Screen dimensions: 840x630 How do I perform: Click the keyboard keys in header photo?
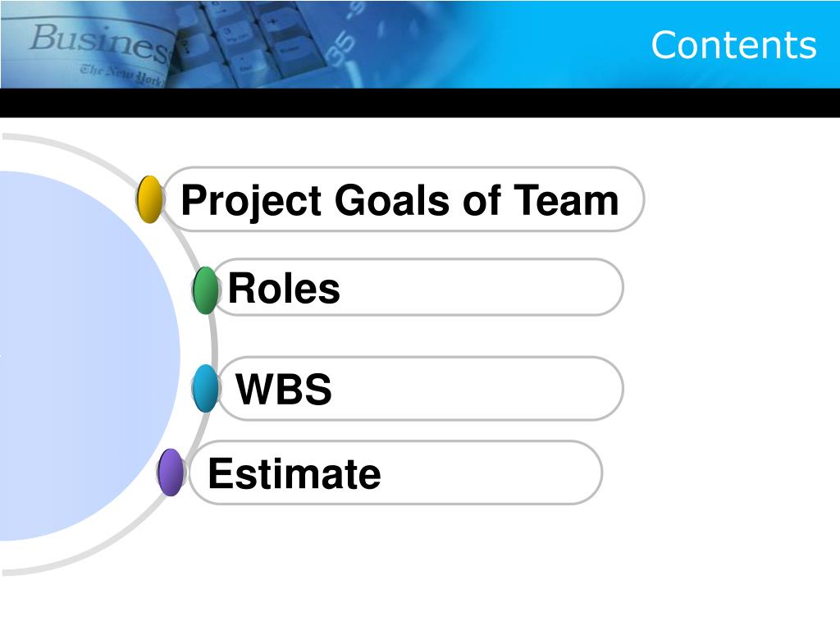tap(252, 43)
